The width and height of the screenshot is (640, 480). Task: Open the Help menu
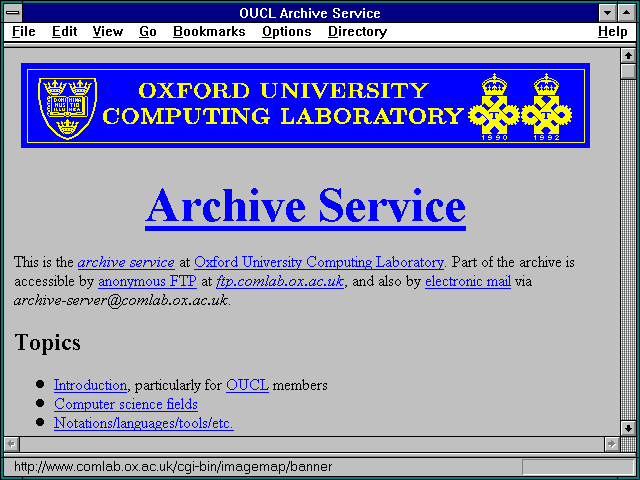point(613,31)
